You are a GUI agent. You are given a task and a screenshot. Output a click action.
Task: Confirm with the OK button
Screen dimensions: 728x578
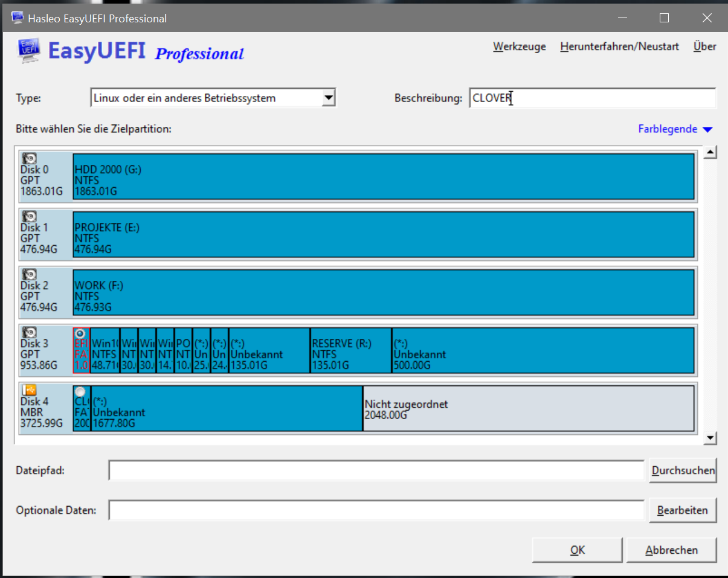578,550
